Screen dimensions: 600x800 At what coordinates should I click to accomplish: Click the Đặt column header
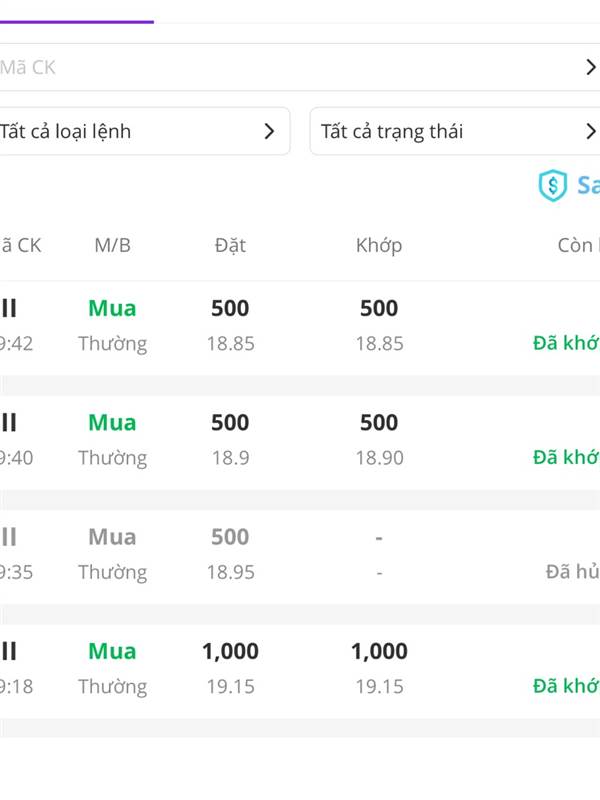point(230,245)
